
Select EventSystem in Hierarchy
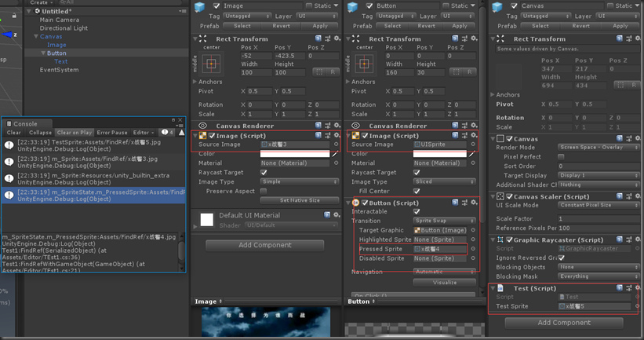(x=59, y=70)
